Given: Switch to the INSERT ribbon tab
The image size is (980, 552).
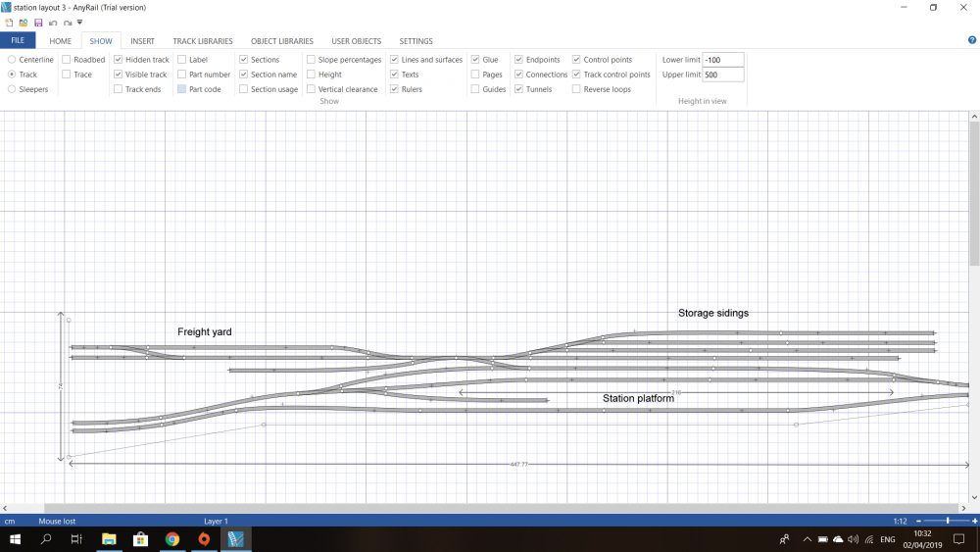Looking at the screenshot, I should tap(142, 41).
